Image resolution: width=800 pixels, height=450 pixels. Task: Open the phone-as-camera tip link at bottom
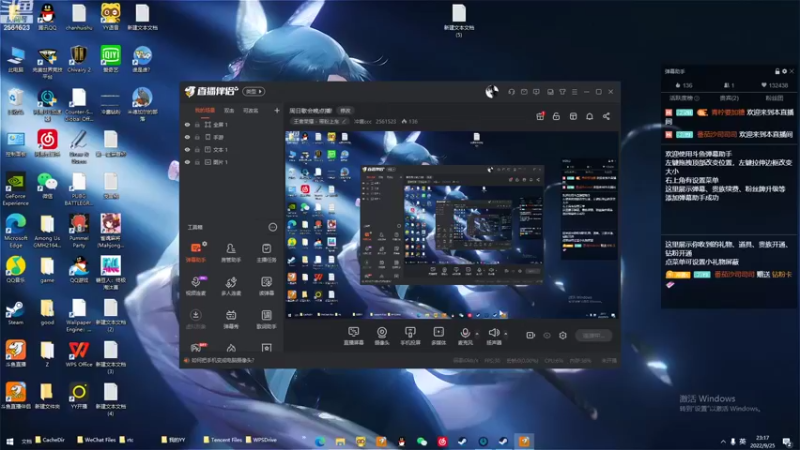click(222, 360)
